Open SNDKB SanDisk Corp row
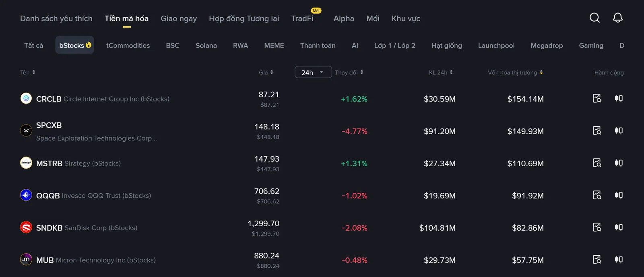644x277 pixels. coord(322,227)
